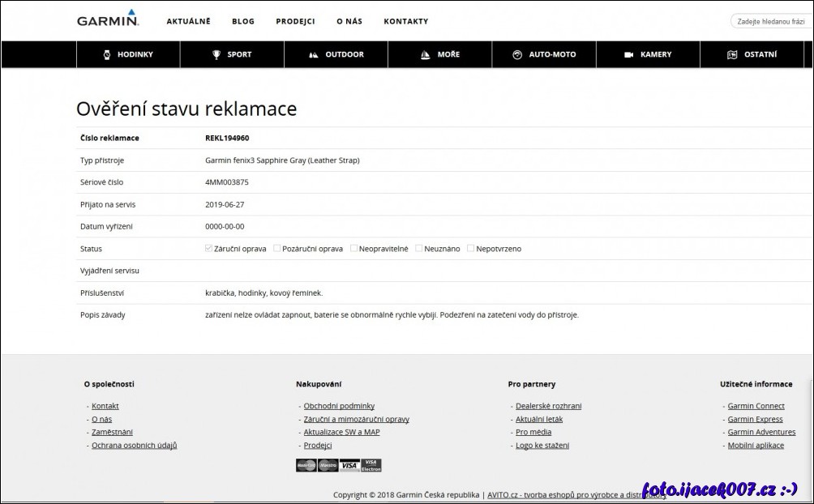Click the Záruční a mimozáruční opravy link

(356, 419)
